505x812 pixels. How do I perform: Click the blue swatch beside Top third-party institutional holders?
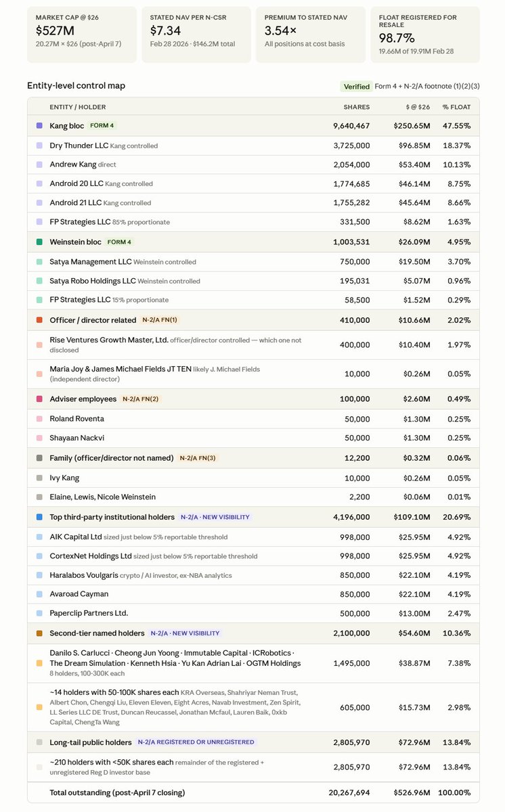tap(39, 517)
